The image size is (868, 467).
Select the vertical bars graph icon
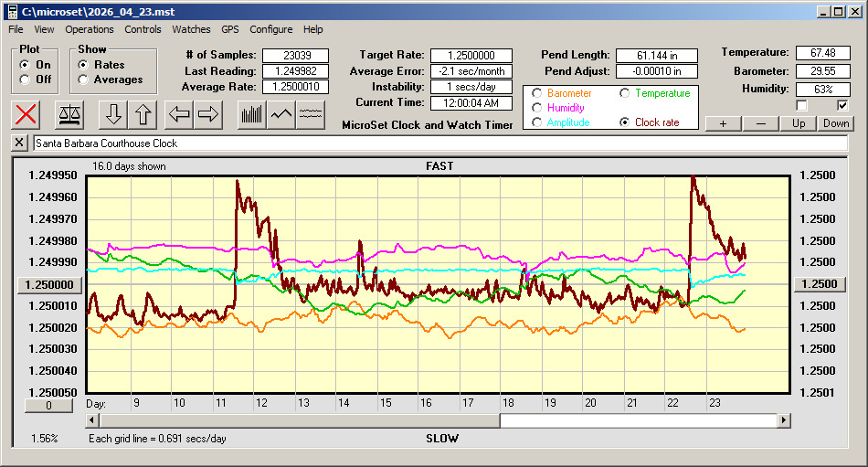pos(251,114)
